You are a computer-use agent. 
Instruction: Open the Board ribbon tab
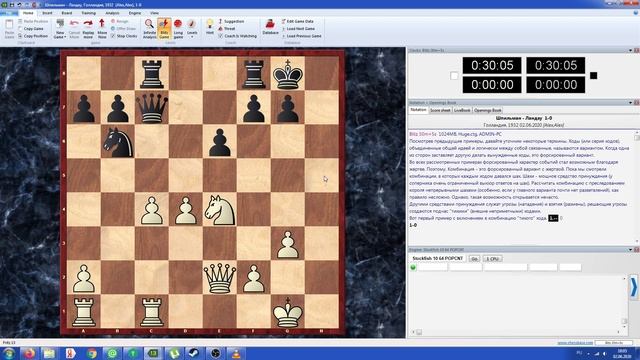[x=67, y=13]
